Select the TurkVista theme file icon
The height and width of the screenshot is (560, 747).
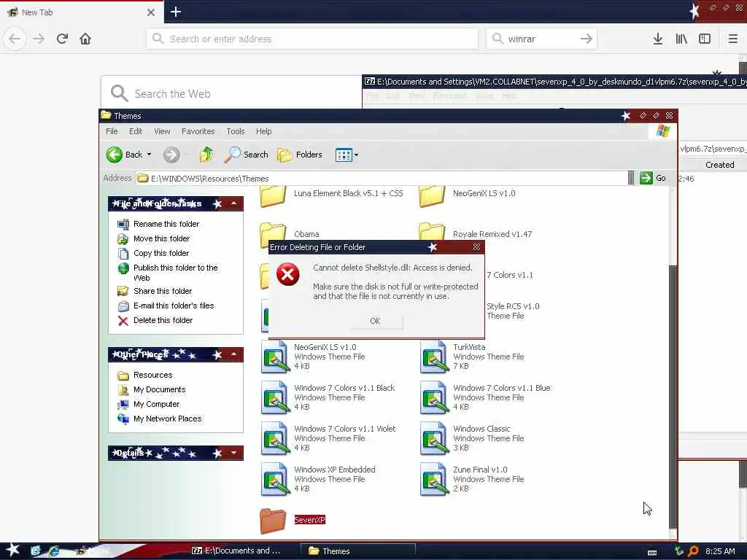[x=434, y=357]
